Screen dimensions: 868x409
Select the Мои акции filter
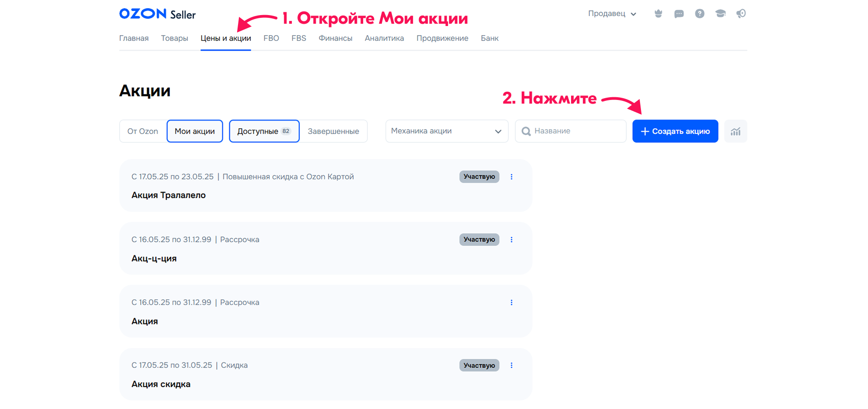[x=195, y=131]
